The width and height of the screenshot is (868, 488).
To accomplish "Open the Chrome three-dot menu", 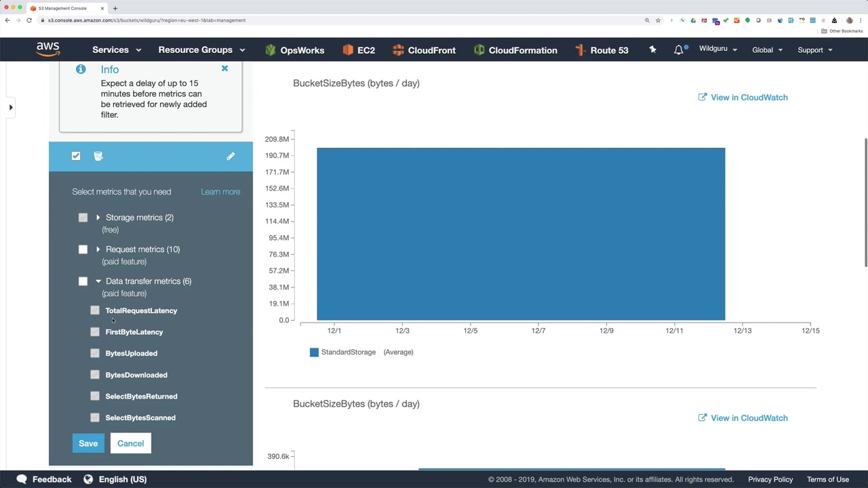I will (x=860, y=20).
